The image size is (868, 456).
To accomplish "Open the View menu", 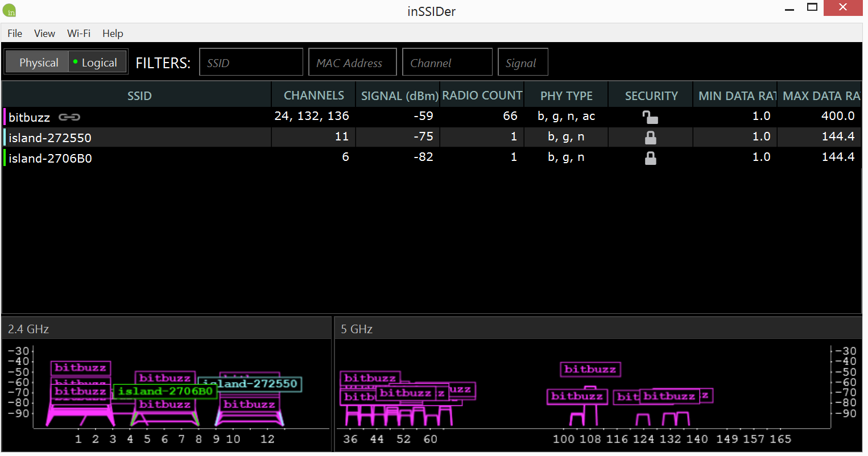I will click(x=44, y=33).
